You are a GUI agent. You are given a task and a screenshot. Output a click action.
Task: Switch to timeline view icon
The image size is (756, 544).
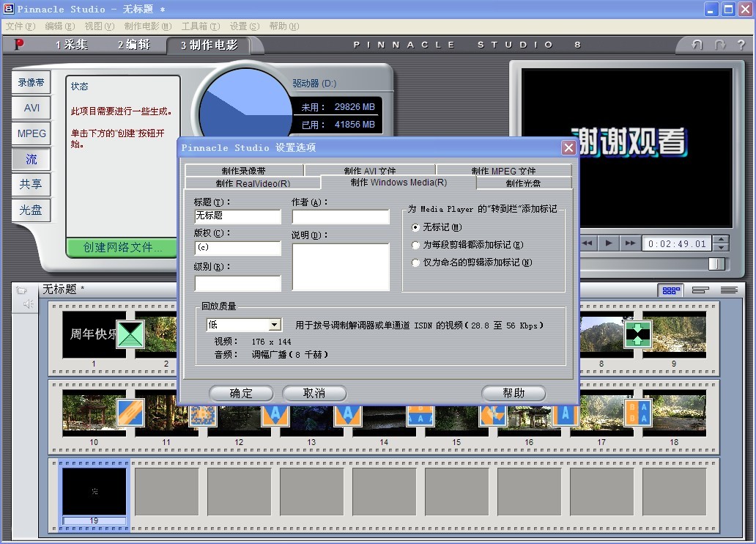(700, 290)
